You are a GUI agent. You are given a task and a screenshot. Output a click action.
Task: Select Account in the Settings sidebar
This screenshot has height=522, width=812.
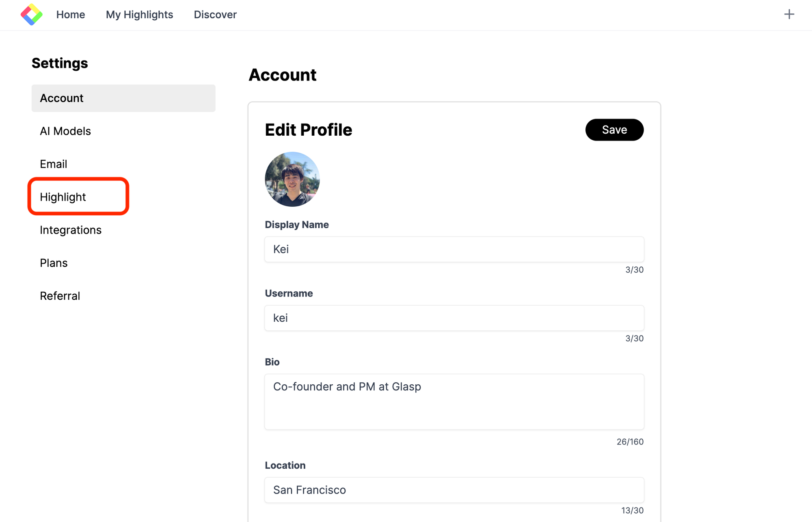point(123,98)
